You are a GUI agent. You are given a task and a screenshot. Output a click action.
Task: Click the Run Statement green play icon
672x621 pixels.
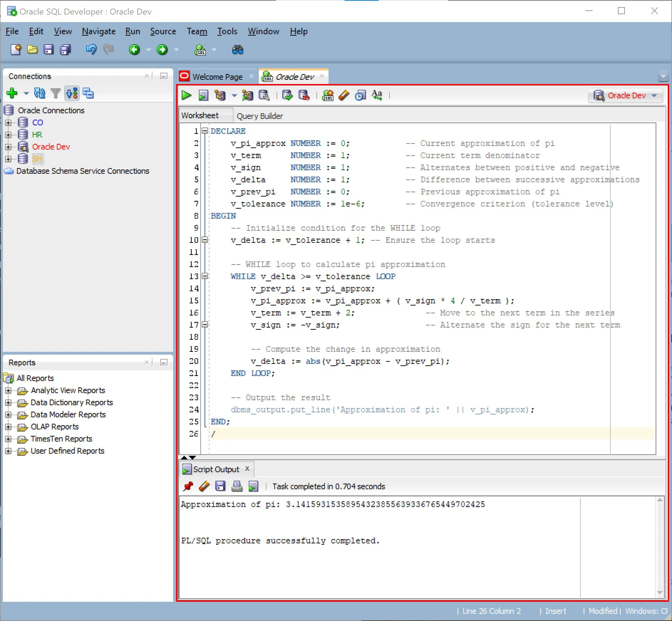[x=186, y=95]
